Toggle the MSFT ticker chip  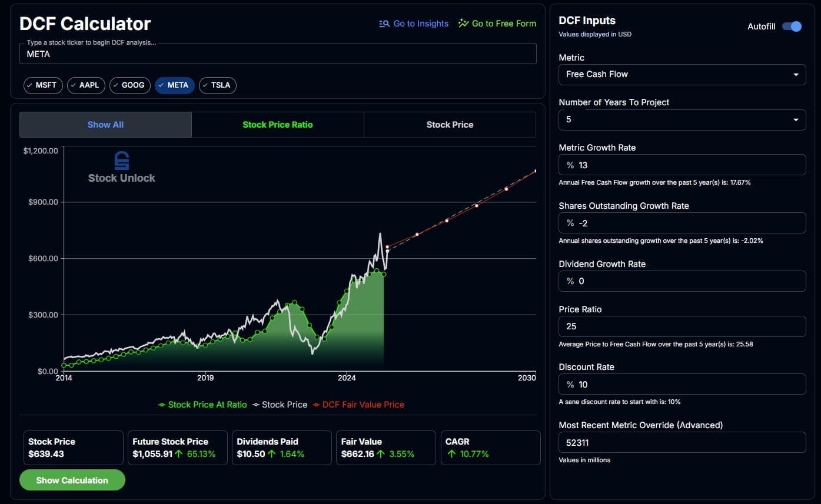click(43, 85)
